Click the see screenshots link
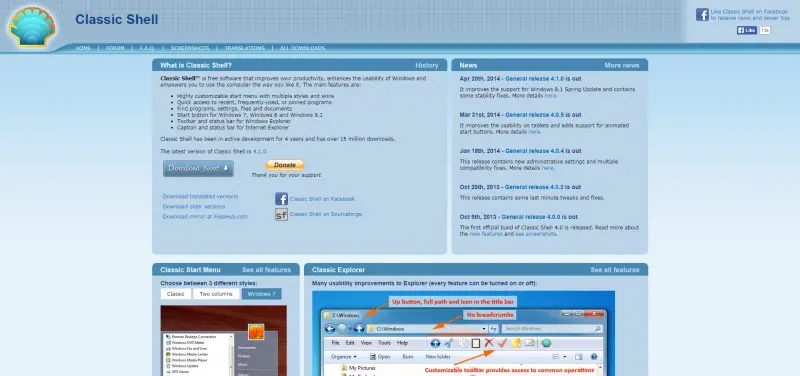800x376 pixels. point(536,234)
